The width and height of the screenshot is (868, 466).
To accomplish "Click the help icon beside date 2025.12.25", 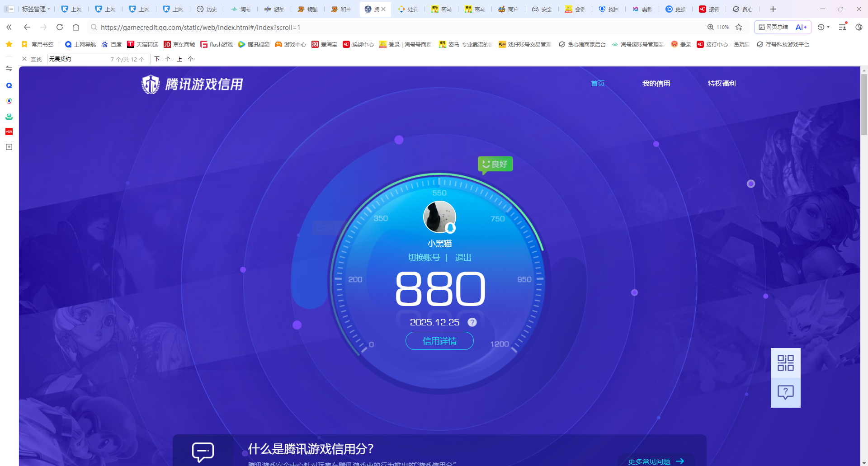I will (x=472, y=322).
